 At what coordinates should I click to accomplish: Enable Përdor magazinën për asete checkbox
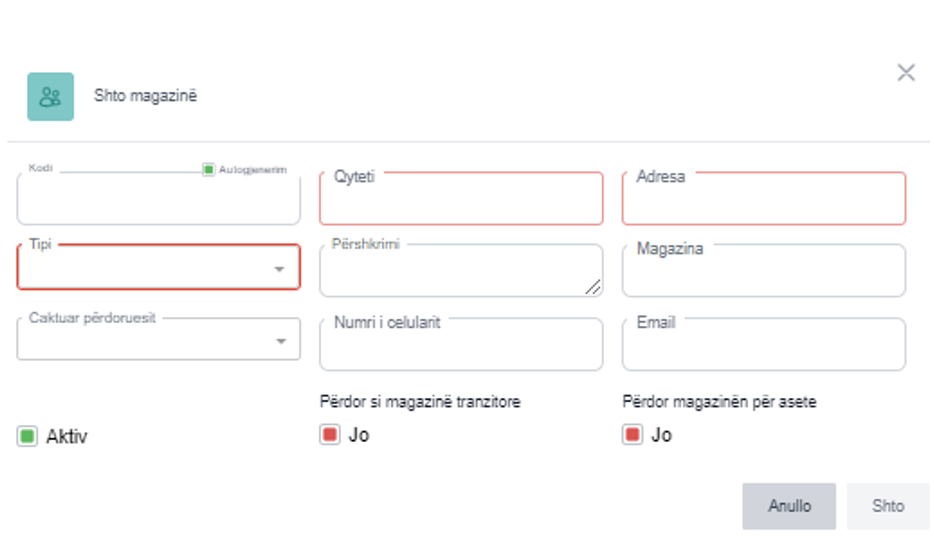click(632, 435)
